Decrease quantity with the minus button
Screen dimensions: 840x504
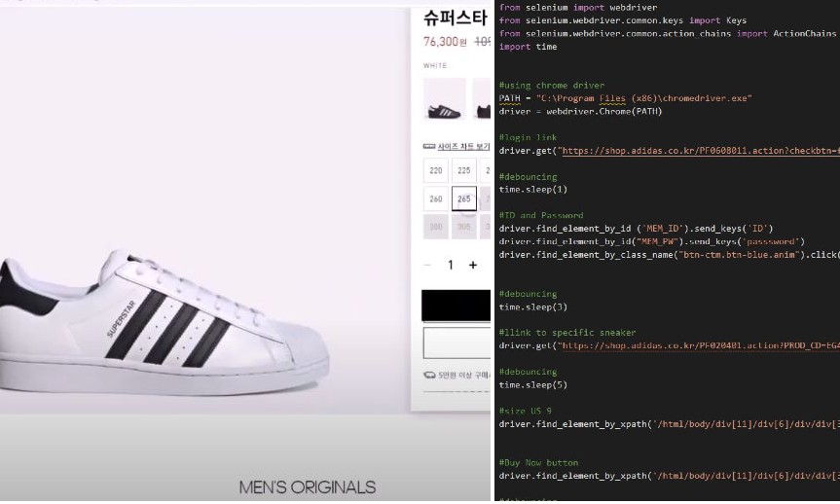(428, 265)
